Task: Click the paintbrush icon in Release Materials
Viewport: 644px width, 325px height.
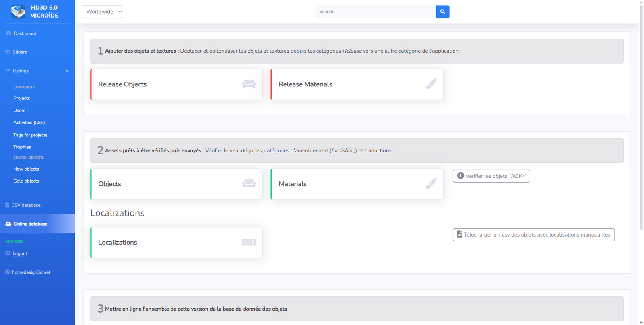Action: tap(431, 84)
